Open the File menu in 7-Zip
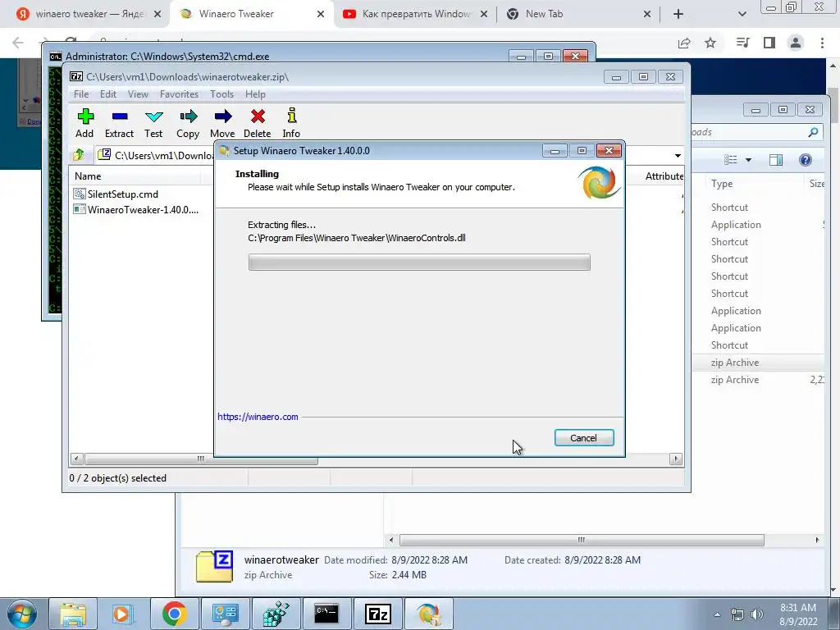Screen dimensions: 840x630 (81, 94)
